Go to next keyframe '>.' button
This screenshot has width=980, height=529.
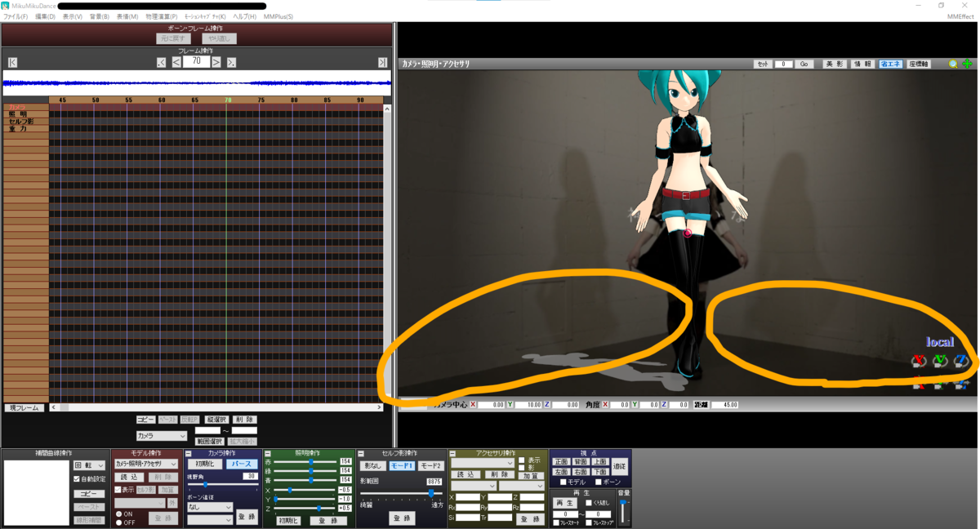pyautogui.click(x=231, y=62)
